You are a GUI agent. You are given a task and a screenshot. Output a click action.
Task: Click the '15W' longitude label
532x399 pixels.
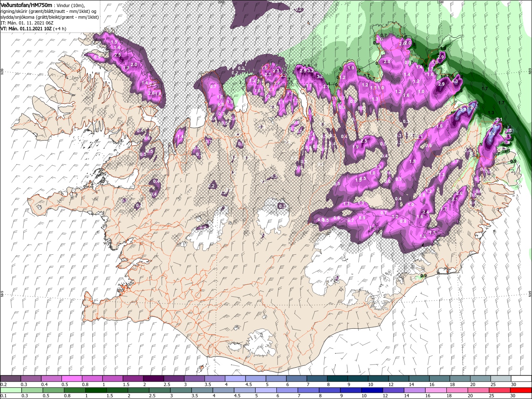pos(440,2)
